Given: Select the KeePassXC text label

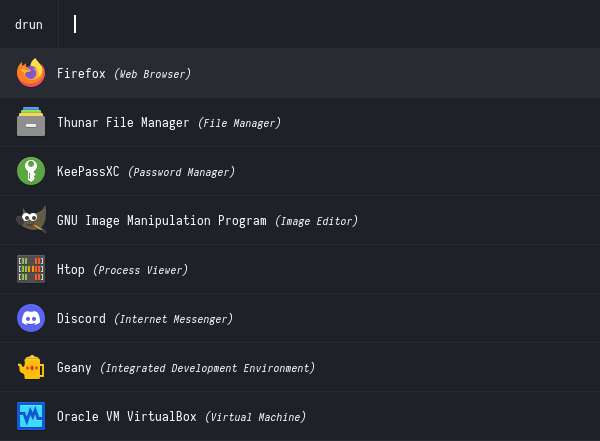Looking at the screenshot, I should tap(88, 171).
